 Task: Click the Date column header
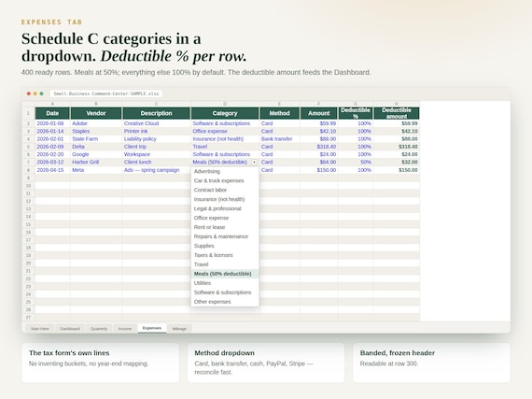52,113
